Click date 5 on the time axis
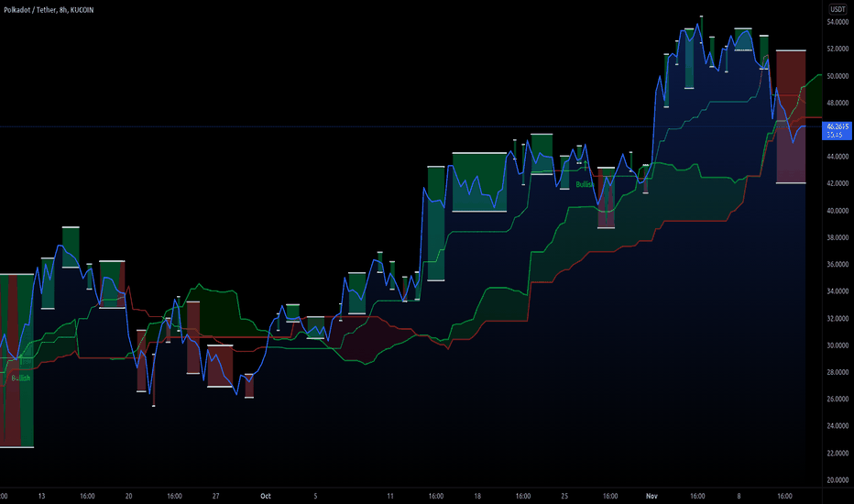 pos(315,497)
